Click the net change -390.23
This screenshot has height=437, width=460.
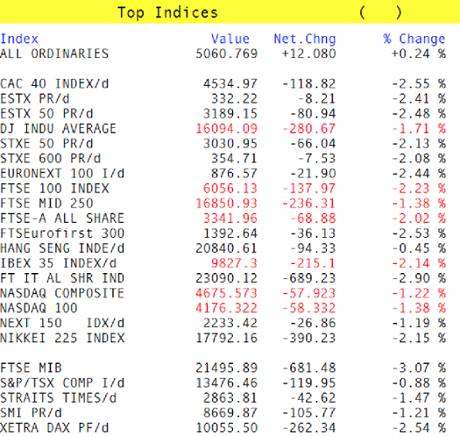click(309, 338)
